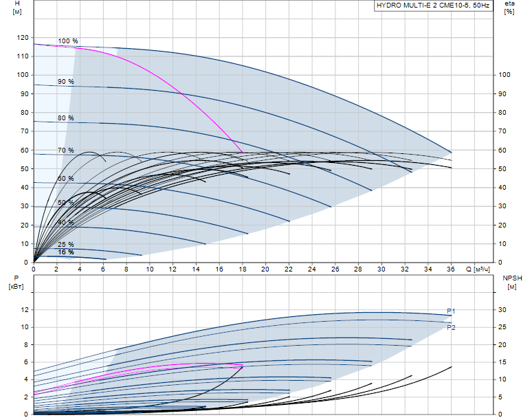Click the 60 % speed curve label
The height and width of the screenshot is (420, 532).
[66, 179]
